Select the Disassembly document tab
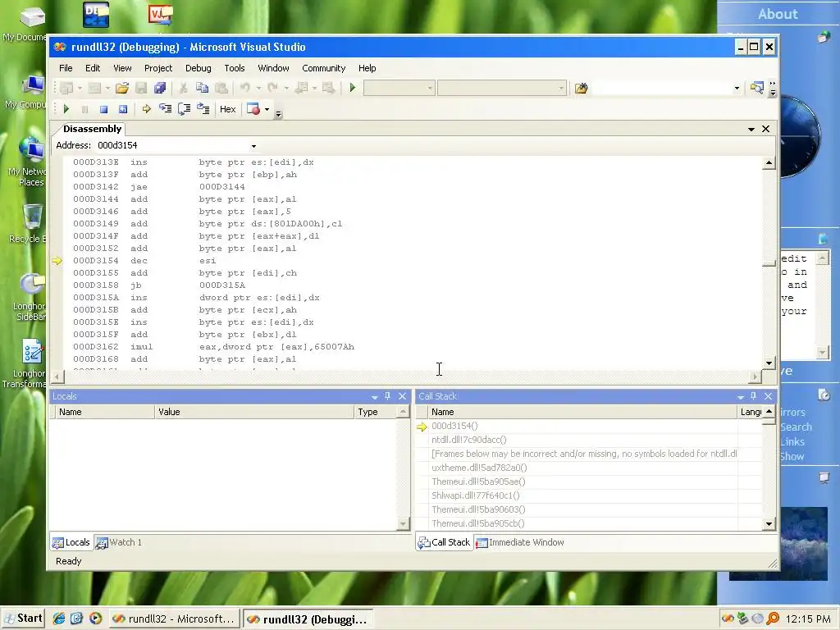This screenshot has height=630, width=840. coord(92,129)
